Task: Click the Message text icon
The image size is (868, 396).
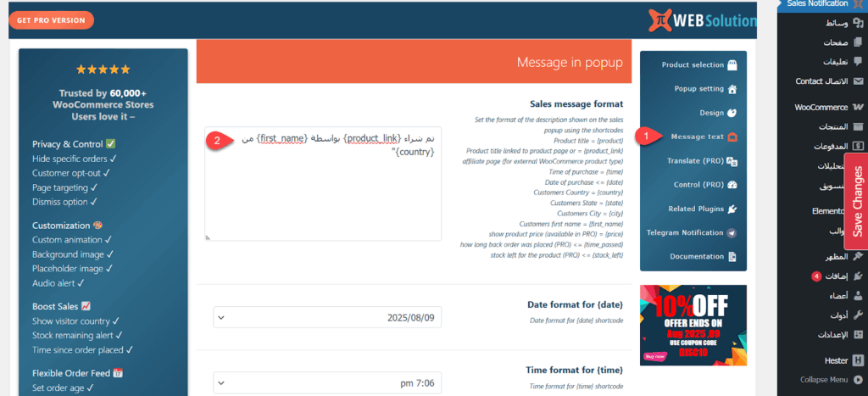Action: pos(732,137)
